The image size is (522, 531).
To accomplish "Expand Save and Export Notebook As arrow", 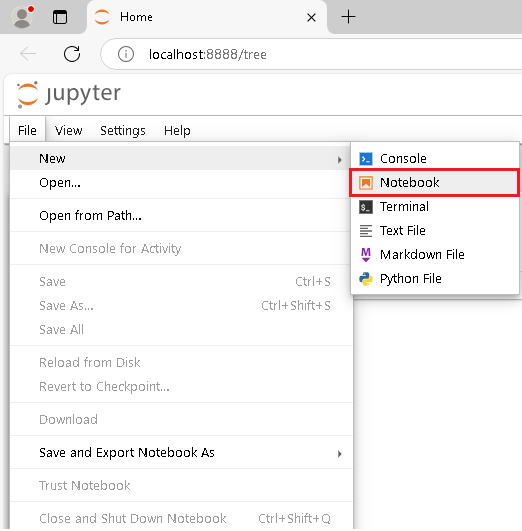I will [339, 454].
